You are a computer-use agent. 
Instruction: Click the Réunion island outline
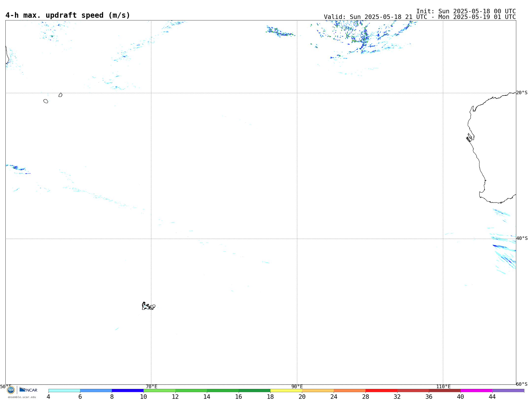click(x=46, y=101)
